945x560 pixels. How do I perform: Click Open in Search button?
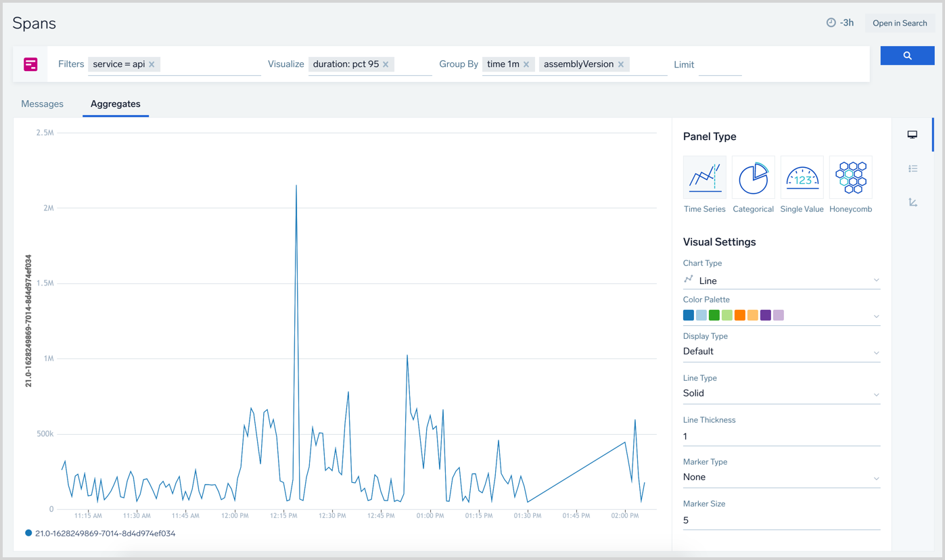click(900, 23)
